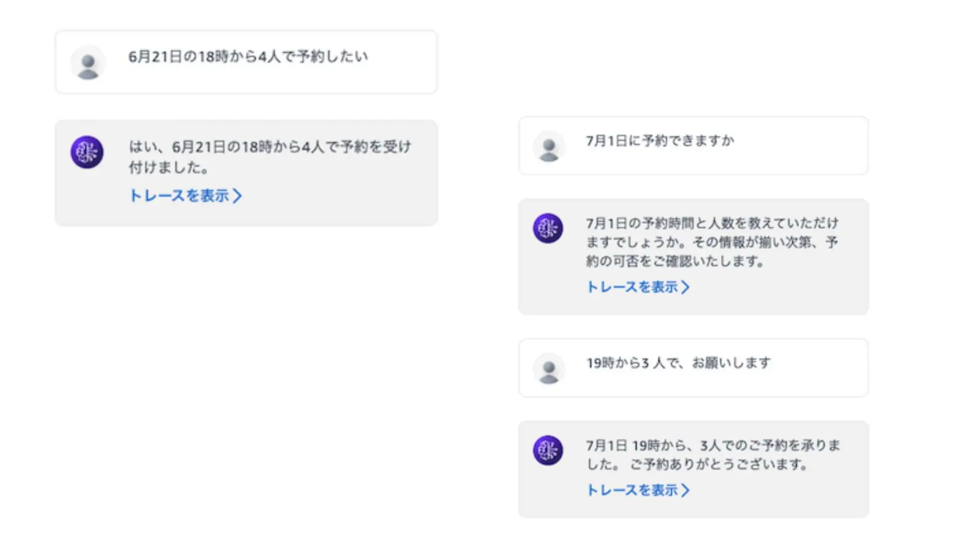Click the last line 約の可否をご確認いたします。 in the agent reply
This screenshot has height=551, width=980.
(675, 261)
